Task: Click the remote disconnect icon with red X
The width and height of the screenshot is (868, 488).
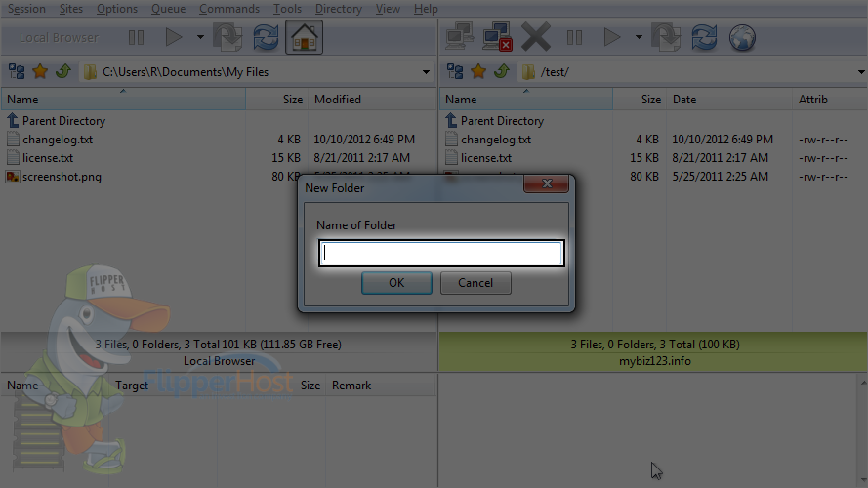Action: (x=497, y=37)
